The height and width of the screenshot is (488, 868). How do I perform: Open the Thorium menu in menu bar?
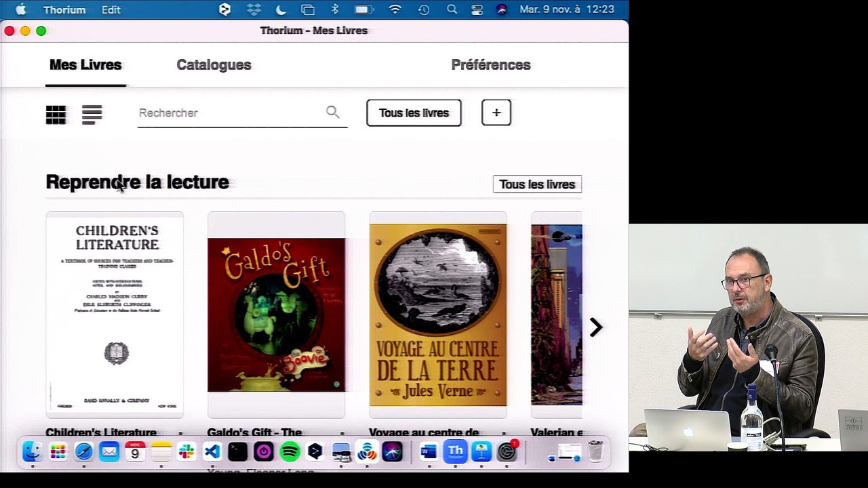tap(64, 9)
